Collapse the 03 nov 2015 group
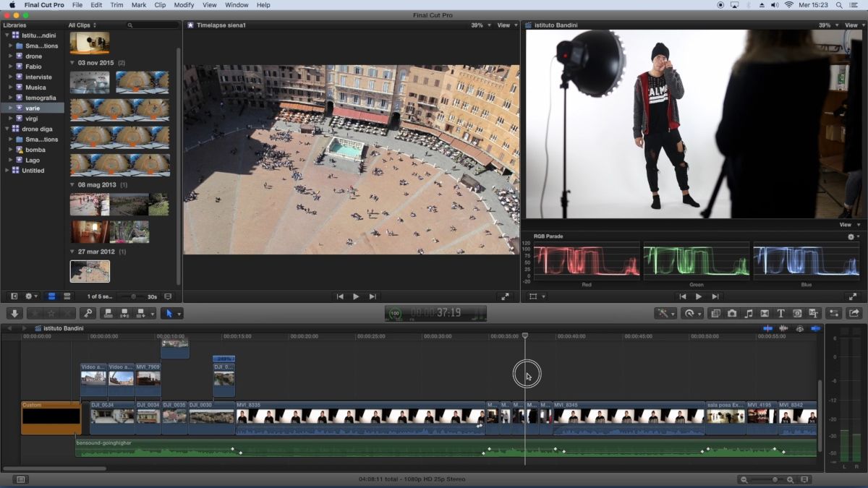The image size is (868, 488). (x=73, y=63)
